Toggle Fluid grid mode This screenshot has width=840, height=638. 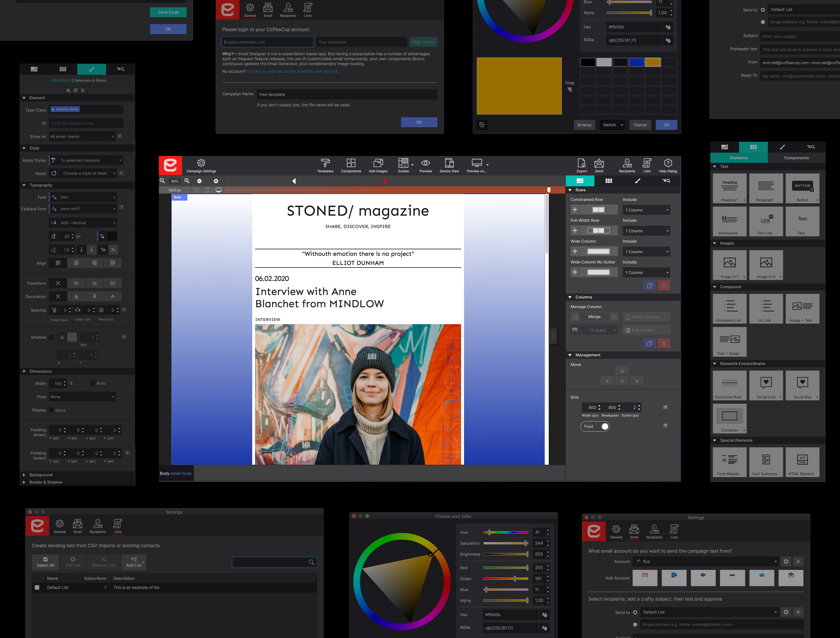tap(595, 426)
